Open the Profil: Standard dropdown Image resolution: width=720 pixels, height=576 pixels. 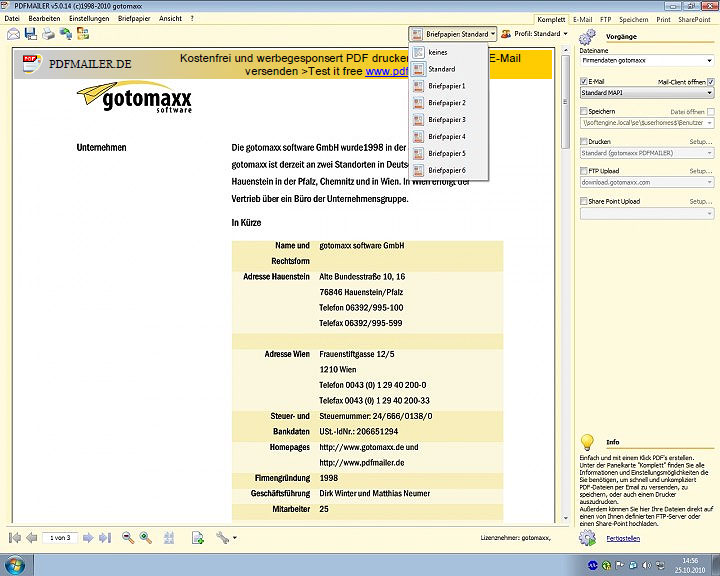tap(534, 34)
